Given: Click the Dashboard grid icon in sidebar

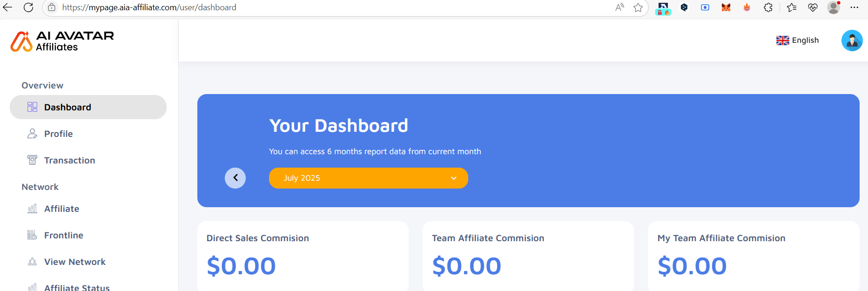Looking at the screenshot, I should pyautogui.click(x=32, y=107).
